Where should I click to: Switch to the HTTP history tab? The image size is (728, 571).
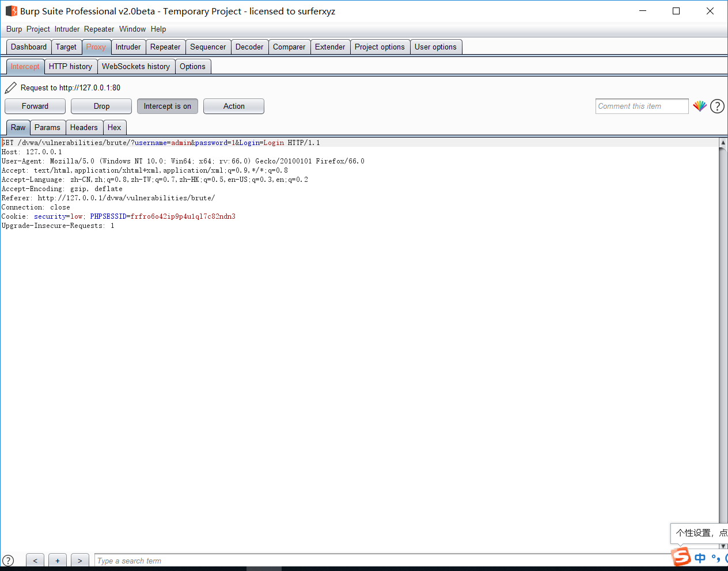click(x=70, y=66)
